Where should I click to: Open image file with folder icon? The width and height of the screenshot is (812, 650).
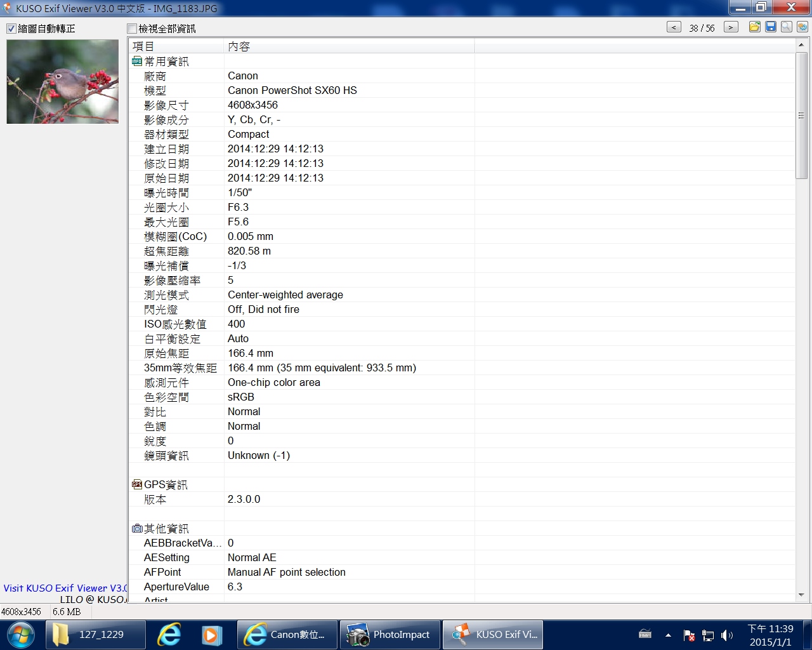click(755, 27)
